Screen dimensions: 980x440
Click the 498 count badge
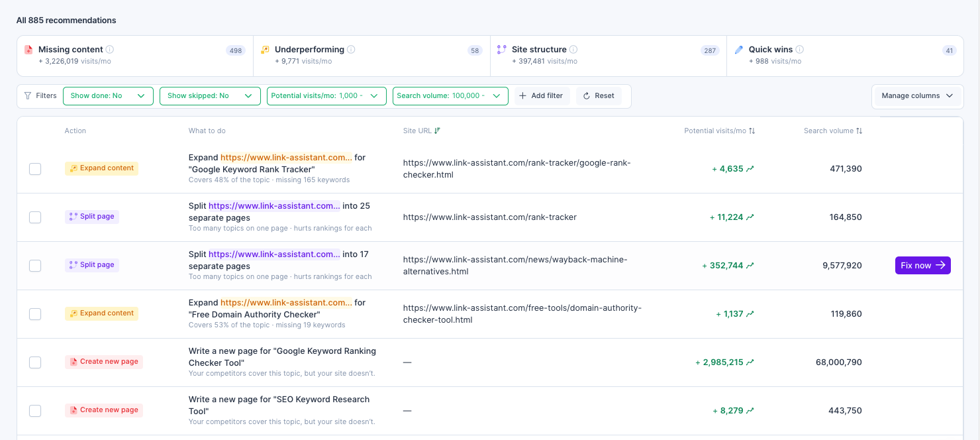(235, 50)
